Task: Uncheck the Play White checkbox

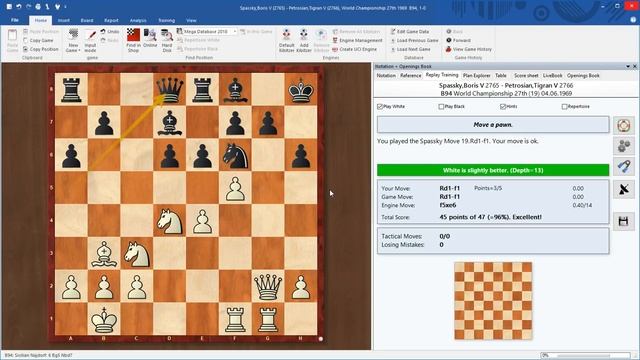Action: 380,107
